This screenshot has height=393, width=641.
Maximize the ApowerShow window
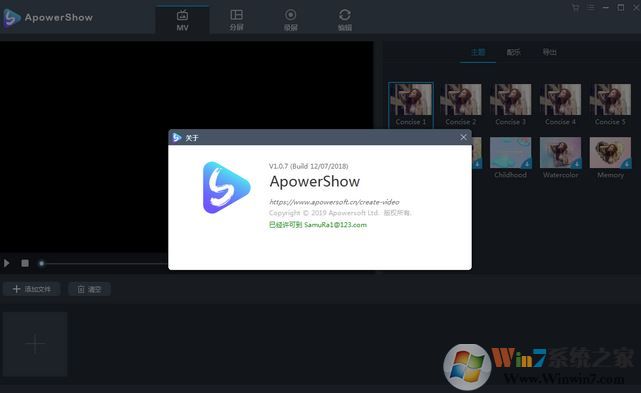tap(621, 8)
